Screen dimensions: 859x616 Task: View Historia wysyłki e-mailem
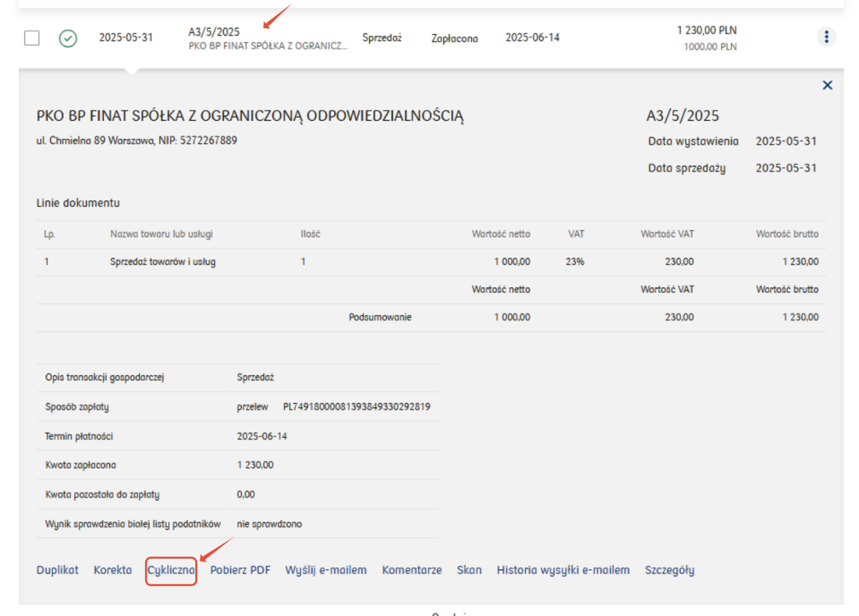pyautogui.click(x=563, y=570)
